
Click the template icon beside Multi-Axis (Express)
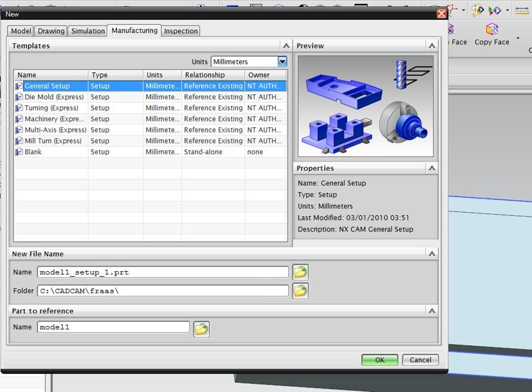[19, 130]
